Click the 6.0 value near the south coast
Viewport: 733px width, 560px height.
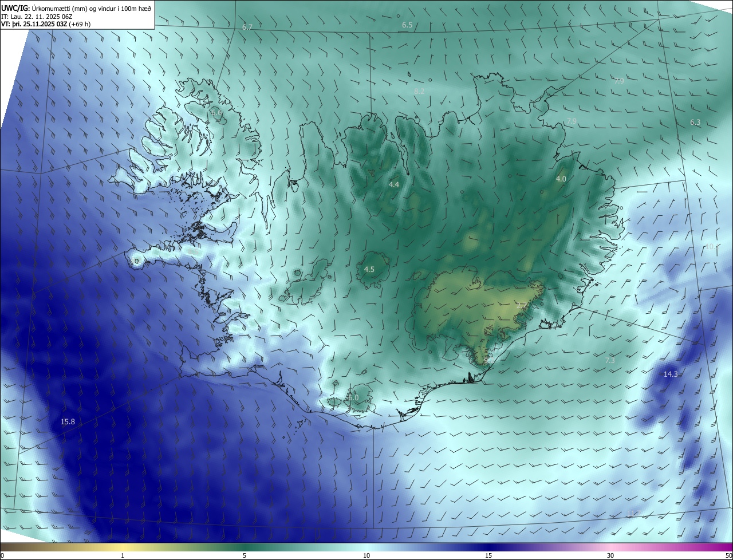(353, 398)
